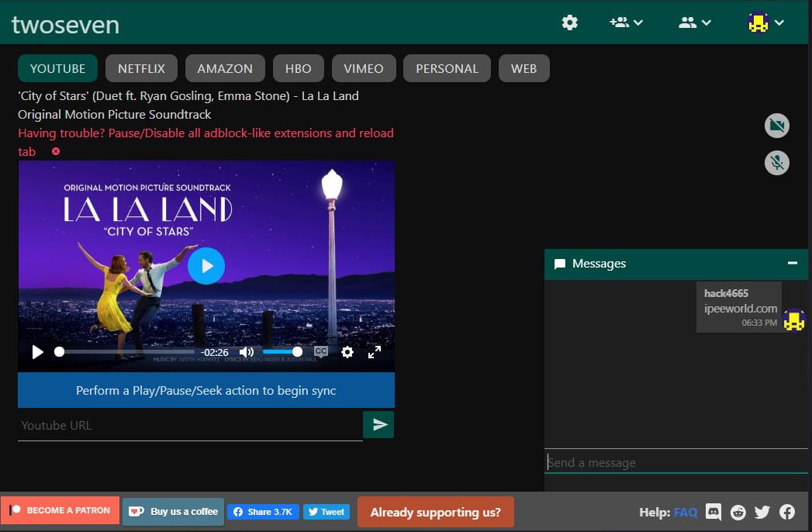Switch to the NETFLIX tab
Screen dimensions: 812x532
(x=141, y=68)
